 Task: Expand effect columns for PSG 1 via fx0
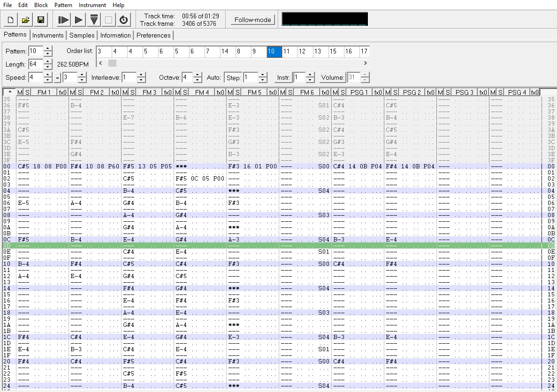378,92
